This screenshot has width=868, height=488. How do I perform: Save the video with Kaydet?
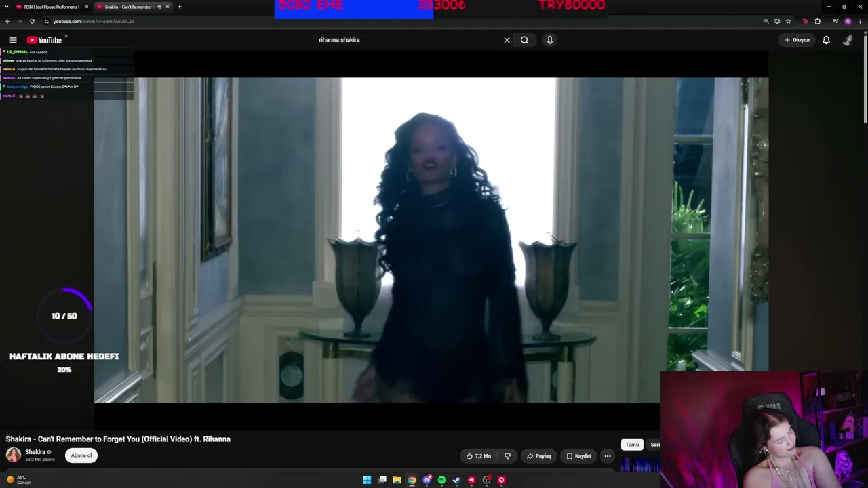[x=579, y=456]
